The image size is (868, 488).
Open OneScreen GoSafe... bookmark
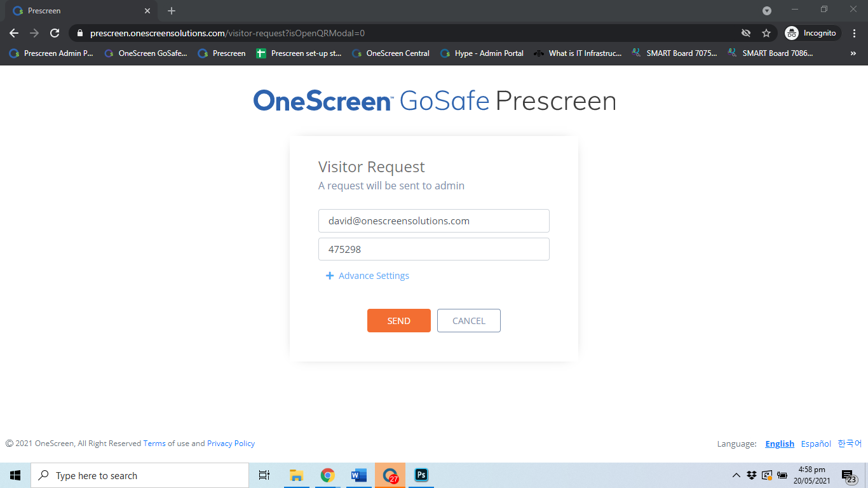146,53
